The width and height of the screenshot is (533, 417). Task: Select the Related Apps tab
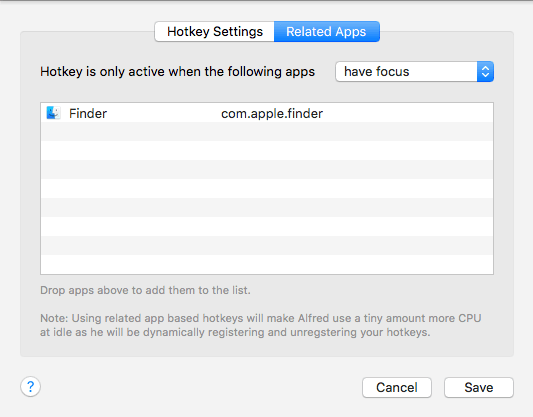(327, 32)
